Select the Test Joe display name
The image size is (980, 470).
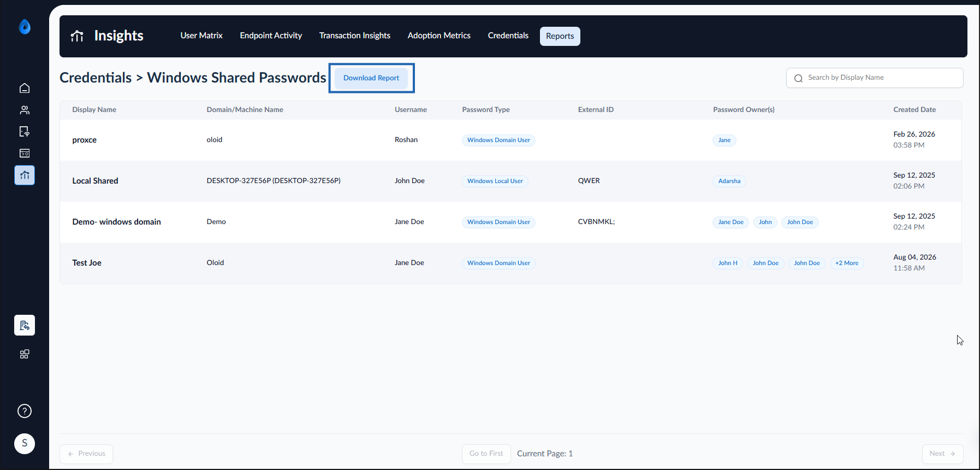point(87,263)
